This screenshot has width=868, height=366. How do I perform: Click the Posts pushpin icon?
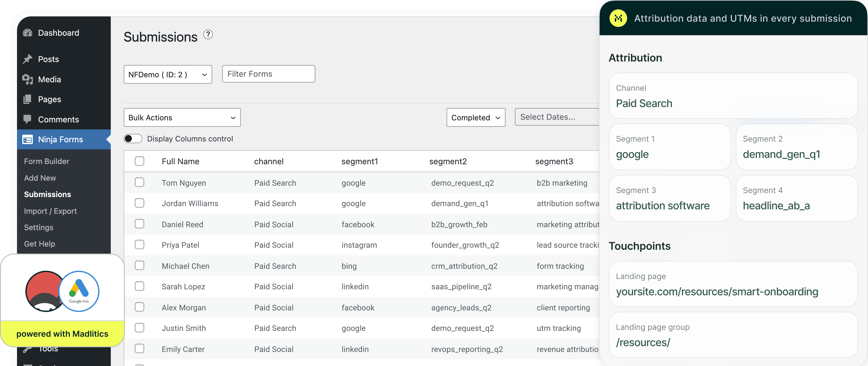coord(28,59)
